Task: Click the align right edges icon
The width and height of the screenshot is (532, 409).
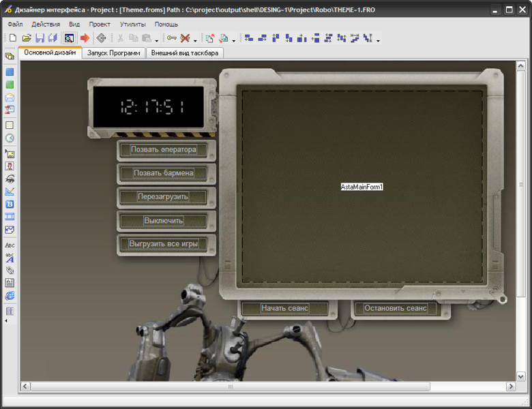Action: [x=262, y=38]
